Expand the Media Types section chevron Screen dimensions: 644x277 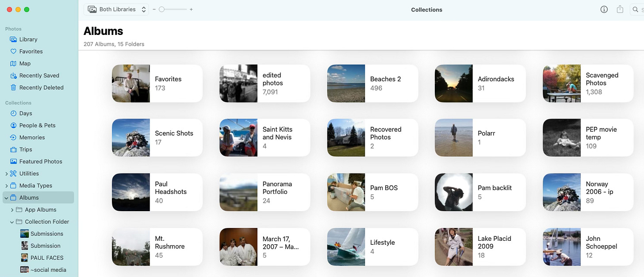click(6, 186)
